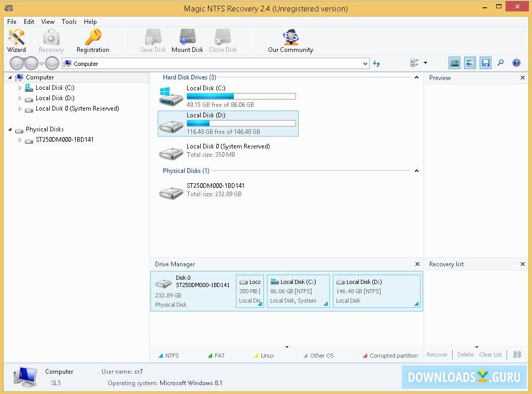This screenshot has height=394, width=532.
Task: Launch the Wizard tool
Action: [x=16, y=40]
